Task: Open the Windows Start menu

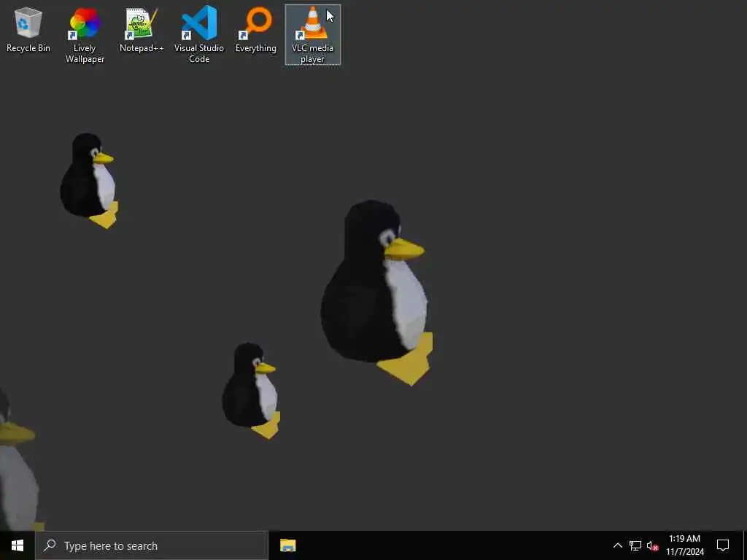Action: point(18,545)
